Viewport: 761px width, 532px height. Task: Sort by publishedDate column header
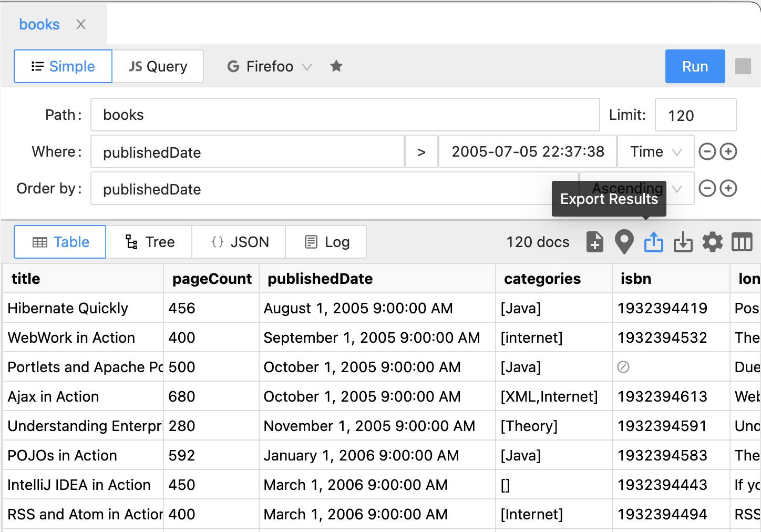377,279
